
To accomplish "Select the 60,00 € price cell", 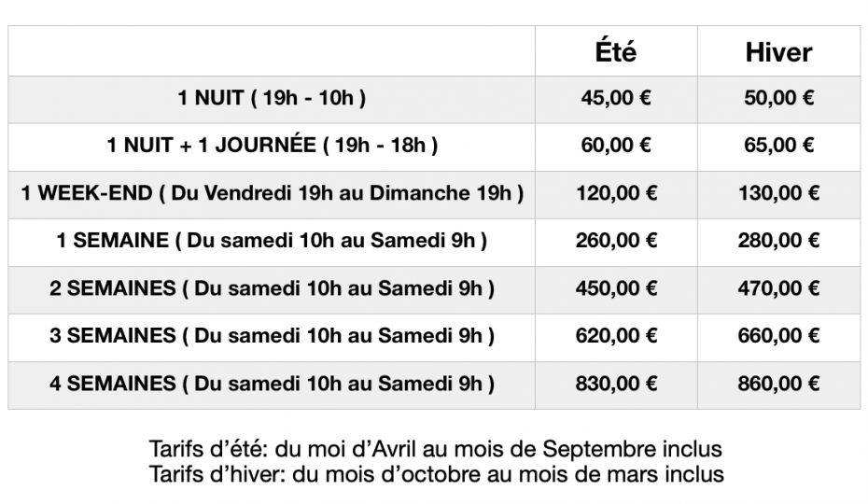I will (615, 146).
